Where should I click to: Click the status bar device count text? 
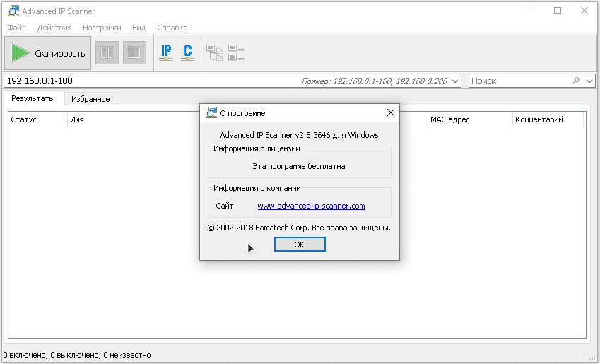tap(77, 355)
